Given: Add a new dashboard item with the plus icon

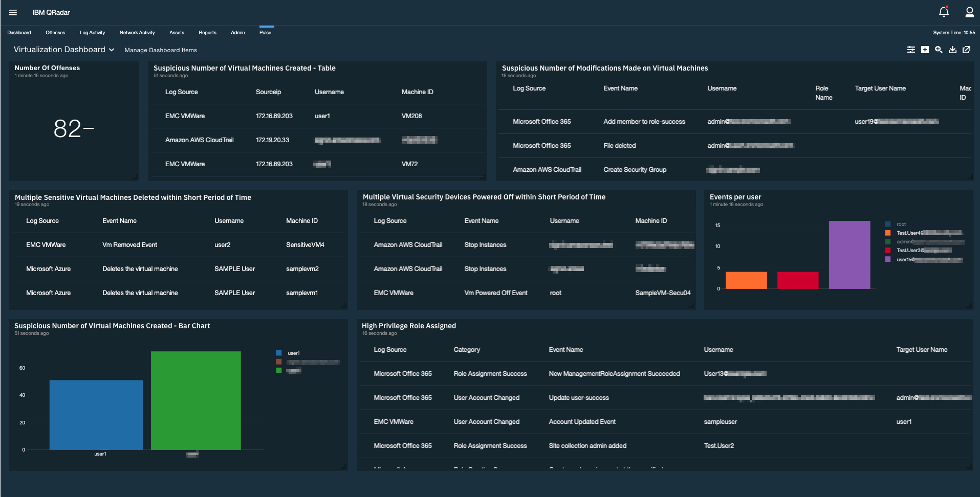Looking at the screenshot, I should coord(925,50).
